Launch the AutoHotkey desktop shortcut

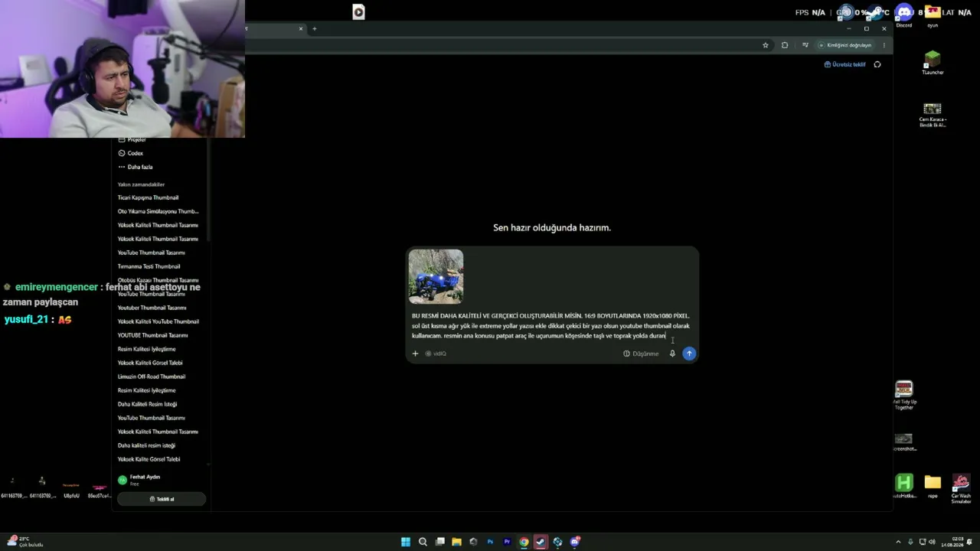pyautogui.click(x=904, y=486)
